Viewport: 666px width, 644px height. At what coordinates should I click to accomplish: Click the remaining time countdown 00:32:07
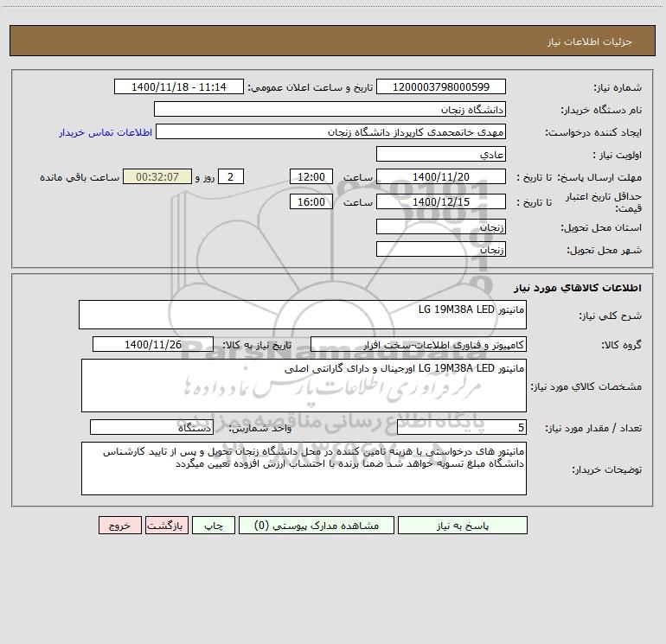click(x=157, y=176)
